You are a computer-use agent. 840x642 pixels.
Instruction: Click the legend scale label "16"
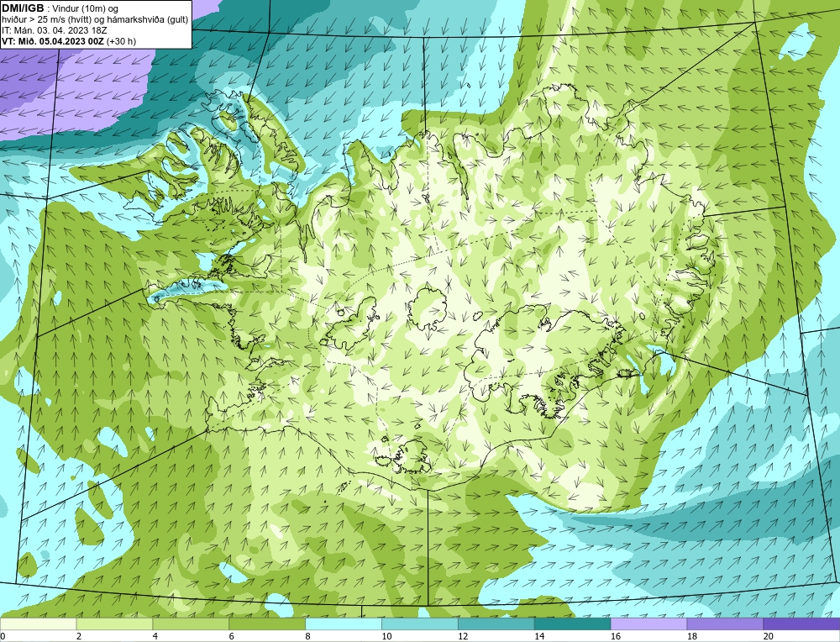[616, 636]
